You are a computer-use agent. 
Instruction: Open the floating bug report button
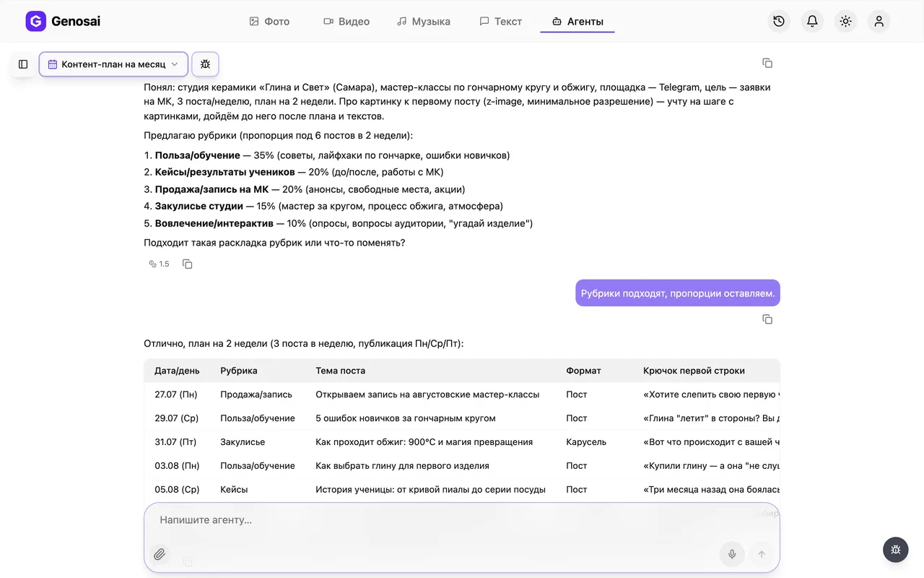click(x=896, y=550)
